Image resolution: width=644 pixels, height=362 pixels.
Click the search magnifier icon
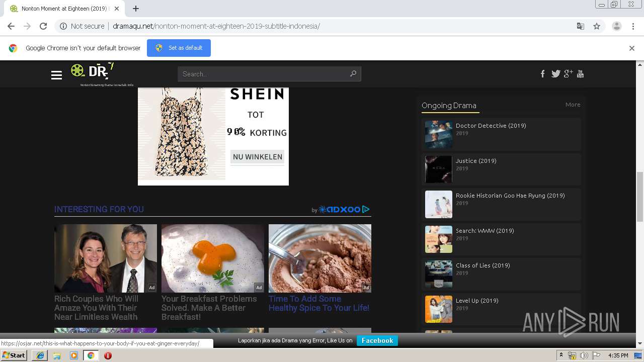click(353, 74)
